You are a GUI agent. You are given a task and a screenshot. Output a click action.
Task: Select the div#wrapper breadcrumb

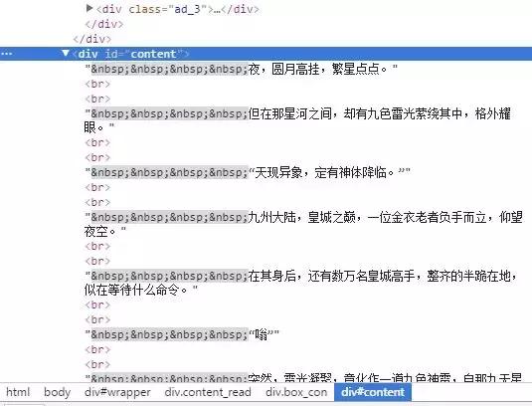click(117, 392)
